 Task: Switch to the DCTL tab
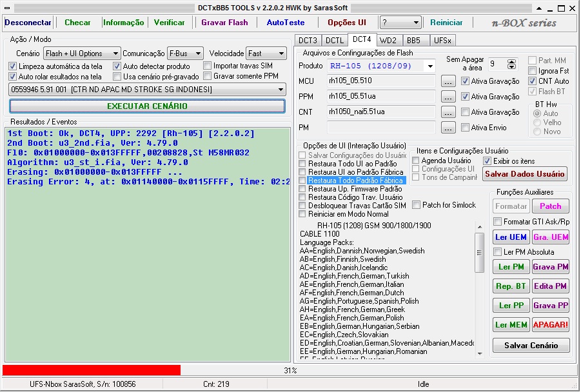(x=335, y=41)
